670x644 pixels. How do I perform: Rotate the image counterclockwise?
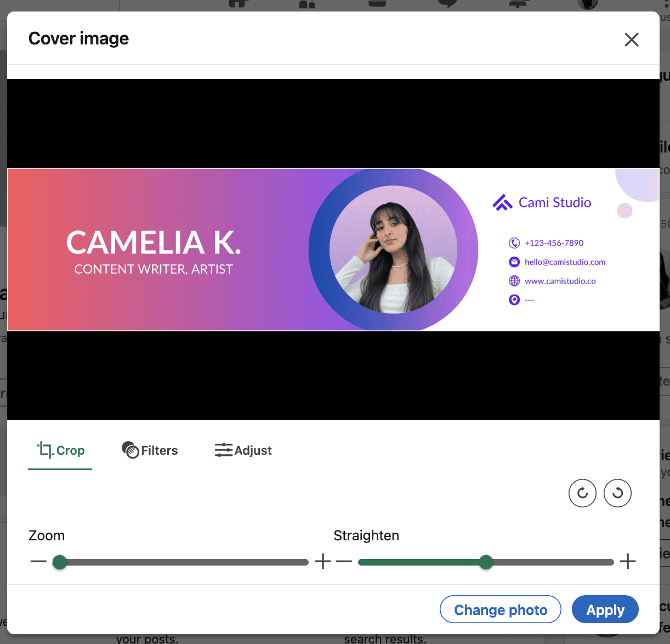point(617,493)
